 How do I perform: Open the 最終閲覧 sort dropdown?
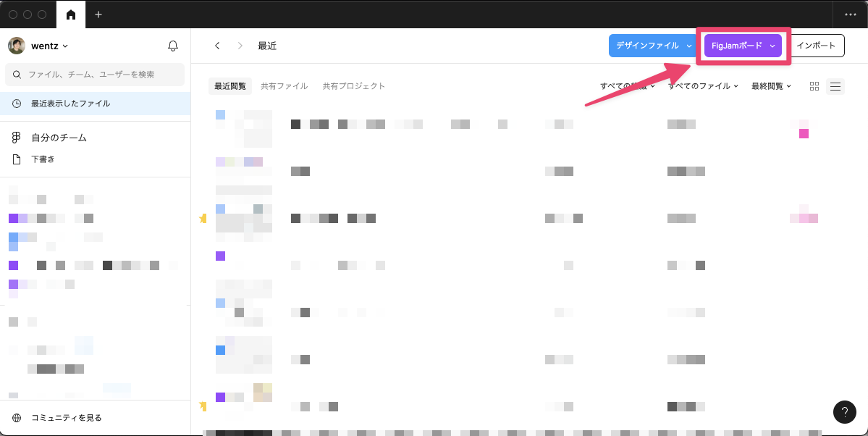point(771,86)
